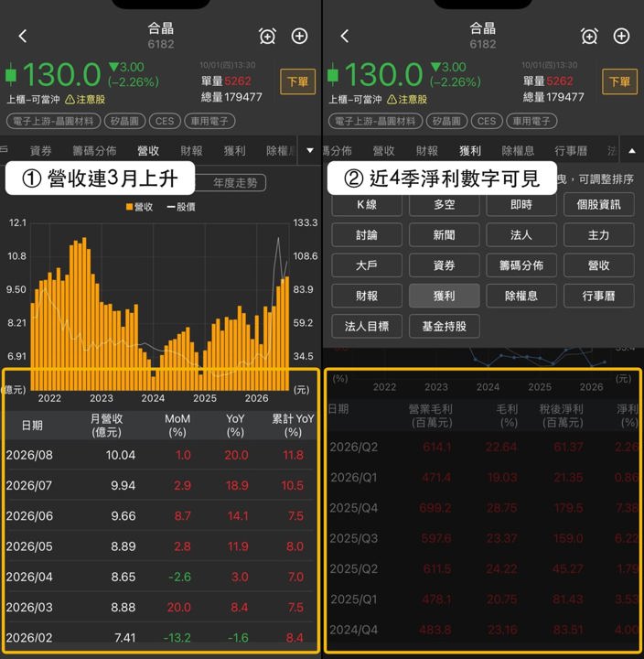Expand tab list arrow on left screen
Screen dimensions: 644x659
[310, 150]
